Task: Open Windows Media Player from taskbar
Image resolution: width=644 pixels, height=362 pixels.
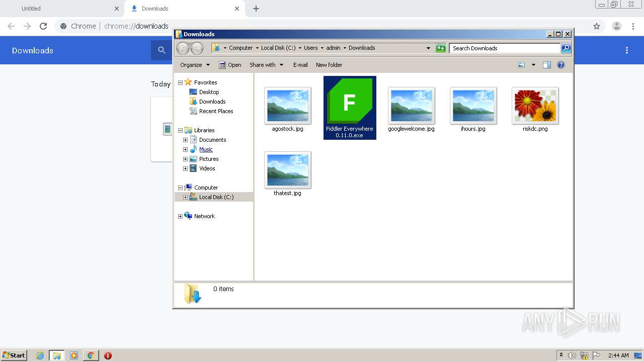Action: point(74,355)
